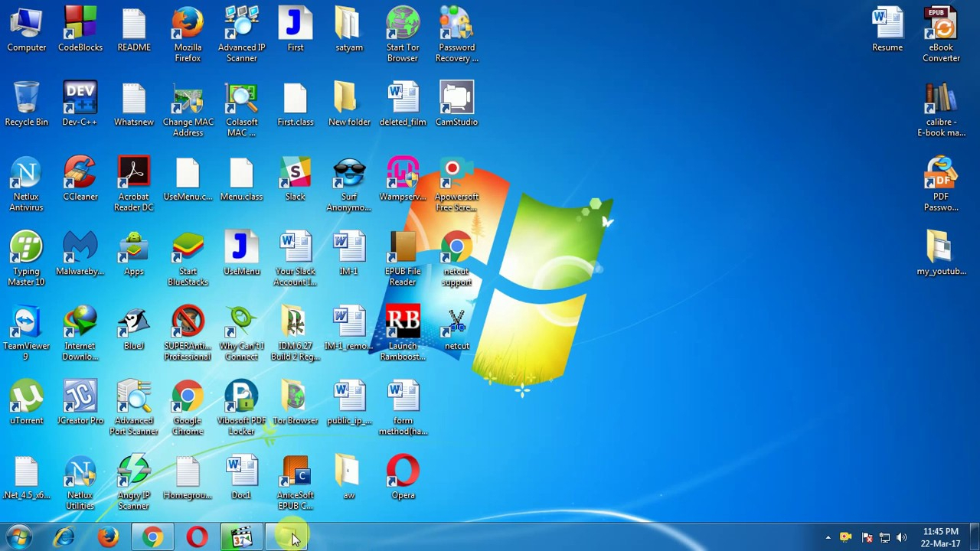The height and width of the screenshot is (551, 980).
Task: Select the TeamViewer 9 shortcut
Action: pyautogui.click(x=26, y=334)
